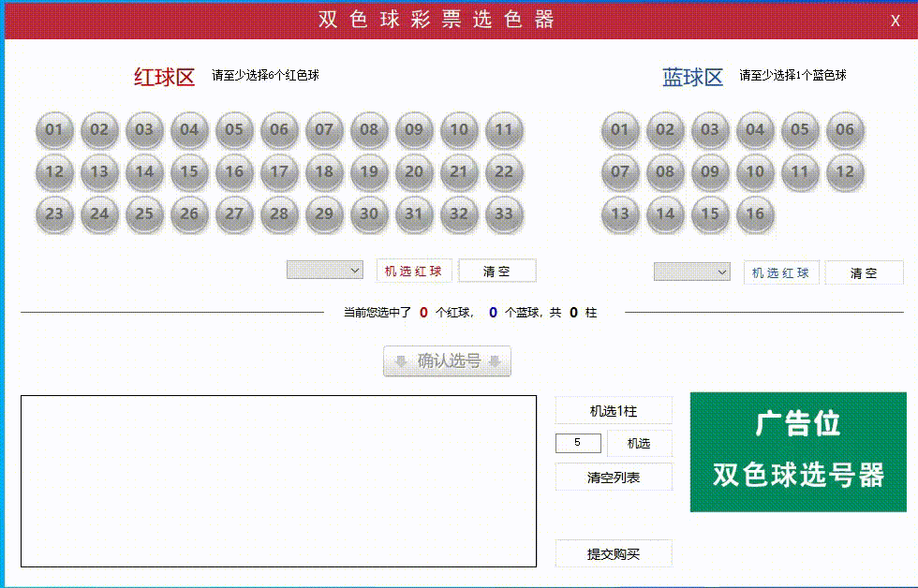Select red ball 06

click(279, 130)
